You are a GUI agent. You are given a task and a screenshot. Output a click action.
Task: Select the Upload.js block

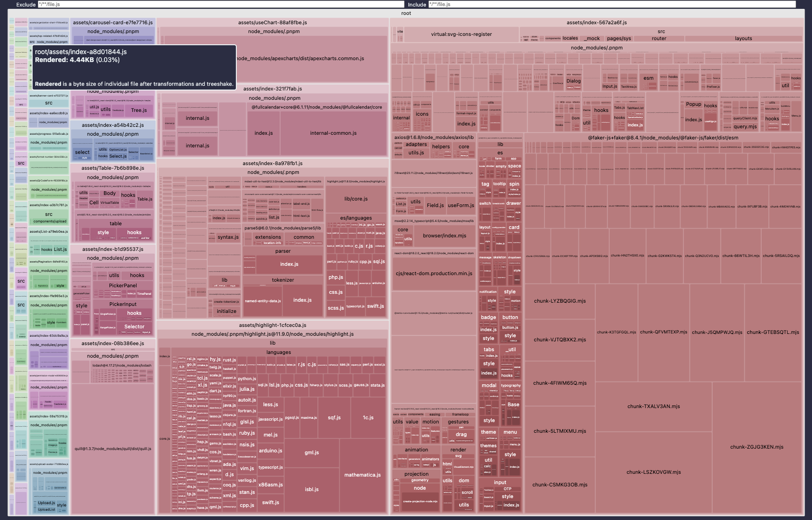click(47, 503)
